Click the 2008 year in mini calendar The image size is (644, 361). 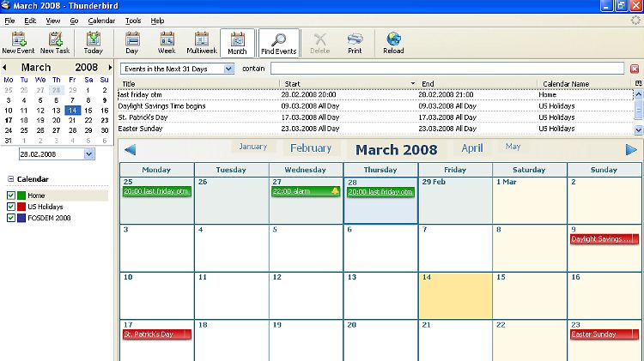(x=86, y=67)
